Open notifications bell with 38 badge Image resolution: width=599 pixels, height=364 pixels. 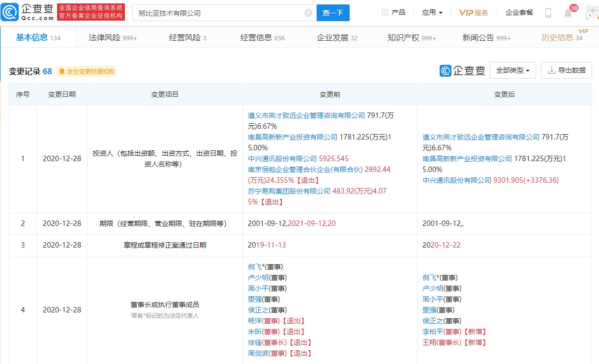(x=568, y=13)
